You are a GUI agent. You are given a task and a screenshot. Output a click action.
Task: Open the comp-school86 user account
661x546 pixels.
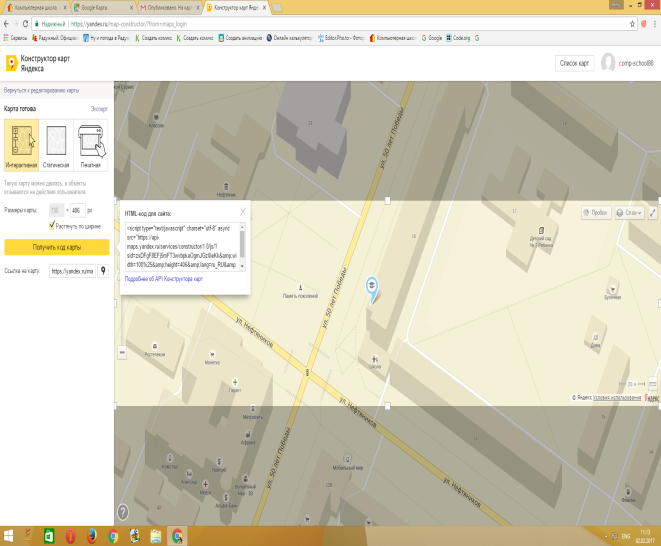coord(636,63)
